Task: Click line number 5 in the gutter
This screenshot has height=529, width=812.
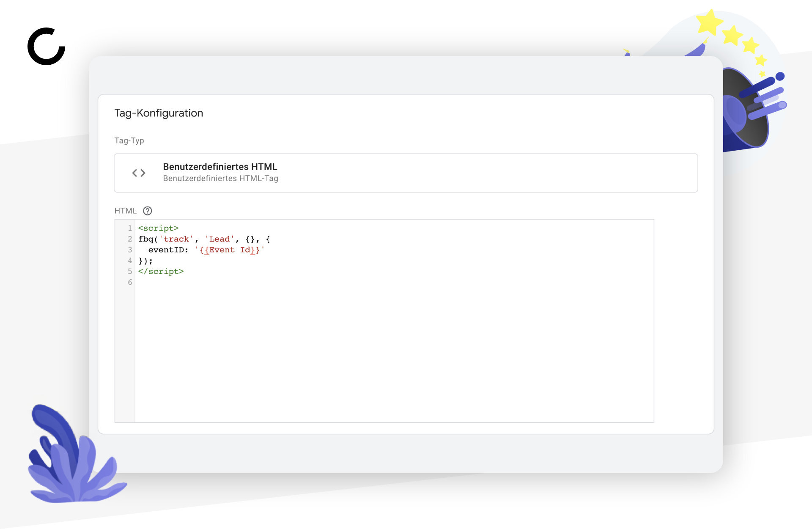Action: point(130,271)
